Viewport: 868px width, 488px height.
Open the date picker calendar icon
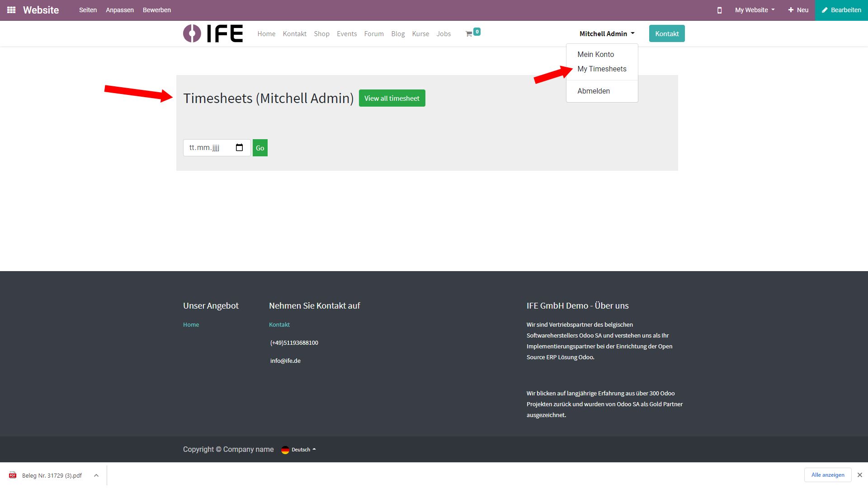[x=240, y=147]
